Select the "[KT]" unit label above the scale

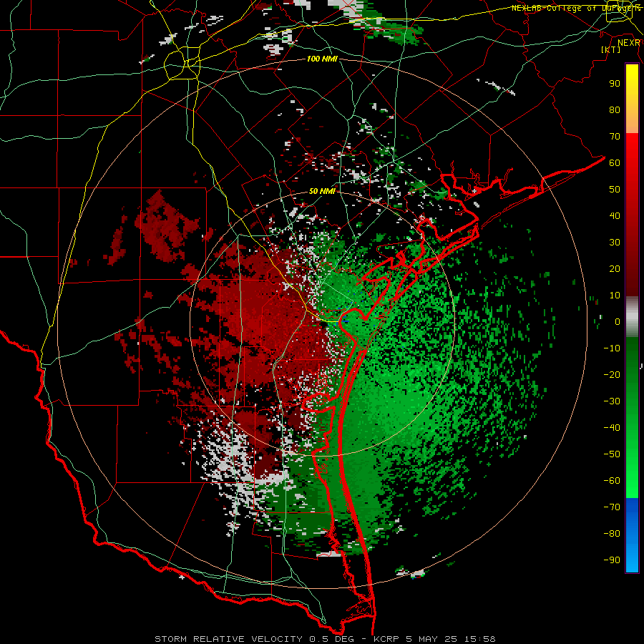pyautogui.click(x=610, y=49)
